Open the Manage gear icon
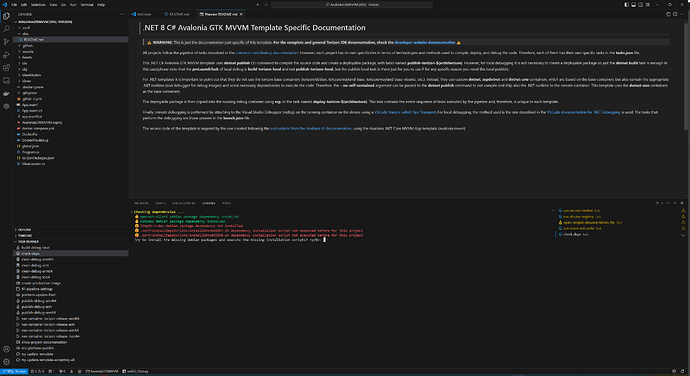The width and height of the screenshot is (690, 376). coord(6,361)
